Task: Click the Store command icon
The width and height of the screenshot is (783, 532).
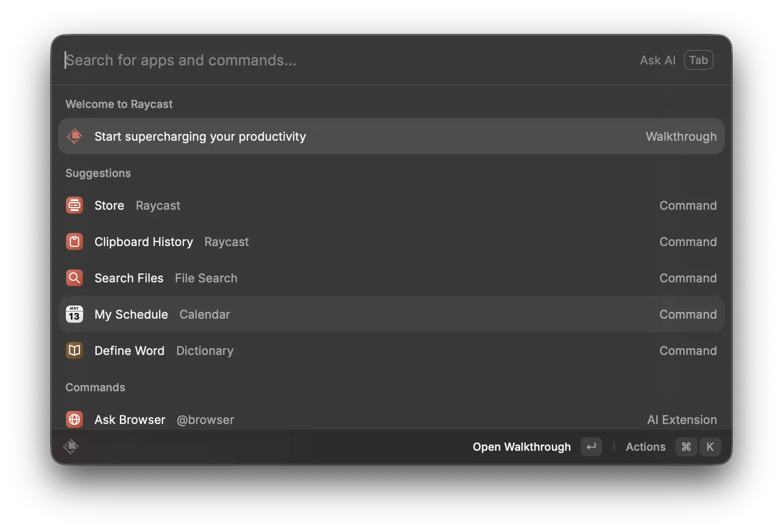Action: (74, 205)
